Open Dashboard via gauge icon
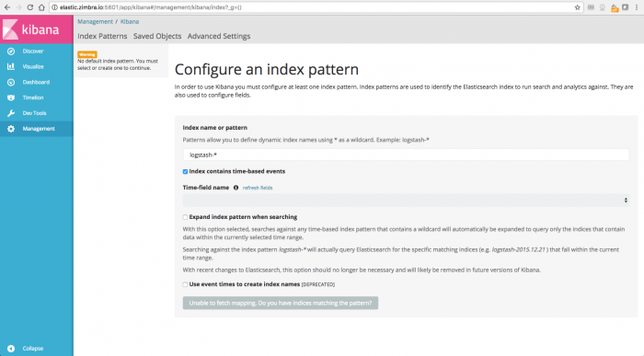This screenshot has height=356, width=644. [11, 82]
